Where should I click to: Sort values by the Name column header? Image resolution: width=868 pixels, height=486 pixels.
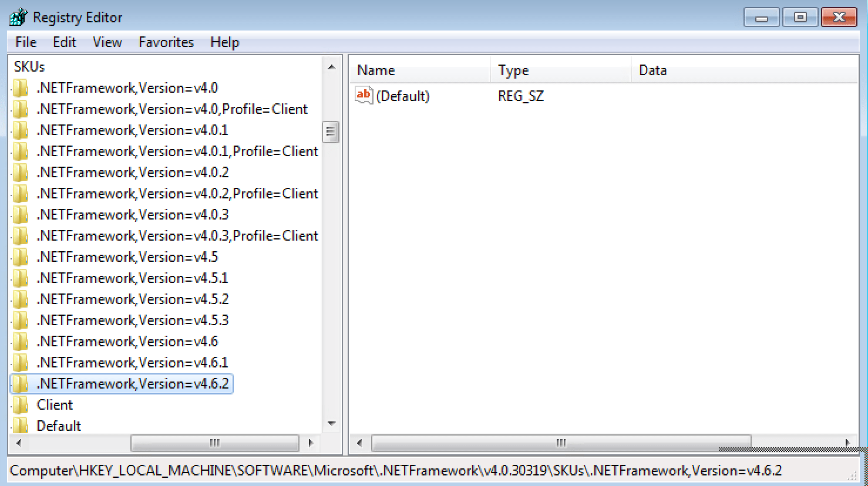tap(420, 70)
